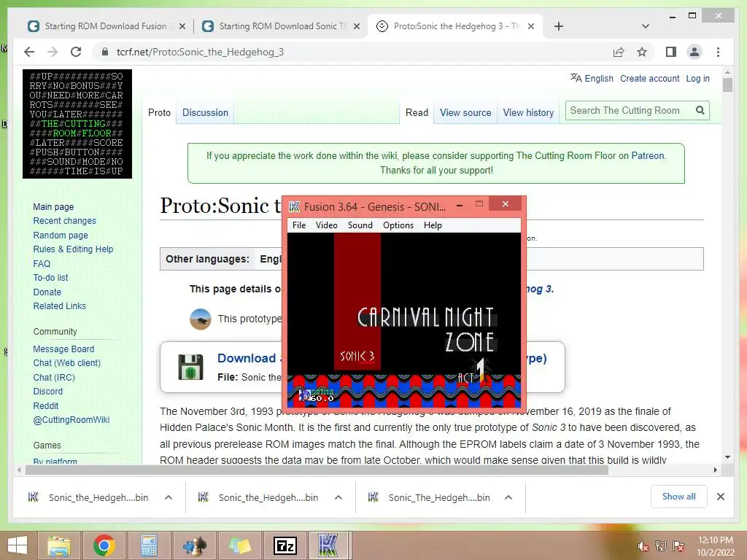Click The Cutting Room Floor logo
Screen dimensions: 747x560
click(77, 124)
